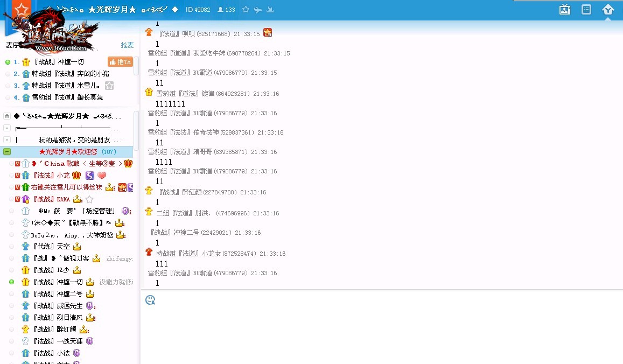Click the favorite star icon in header
Viewport: 623px width, 364px height.
tap(246, 10)
